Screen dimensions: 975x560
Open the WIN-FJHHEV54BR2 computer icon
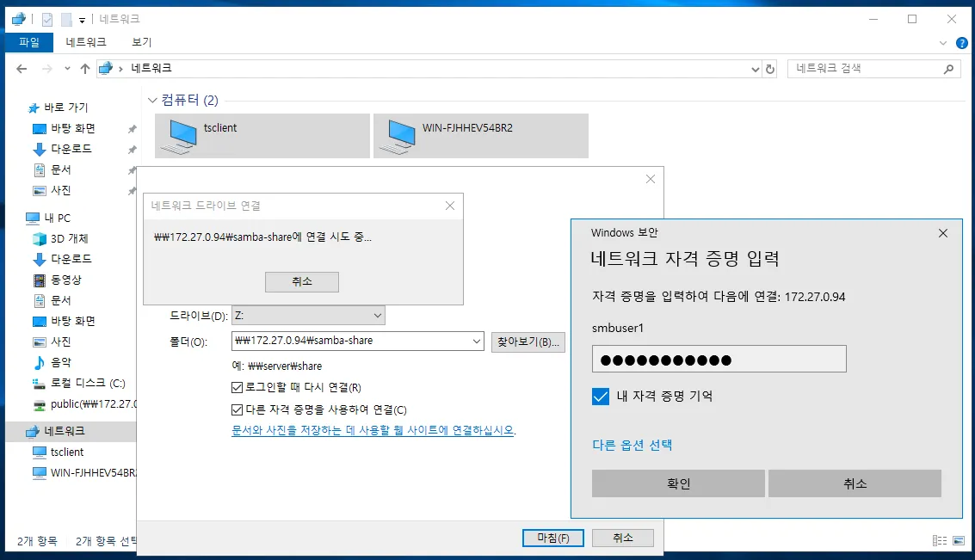pyautogui.click(x=481, y=136)
